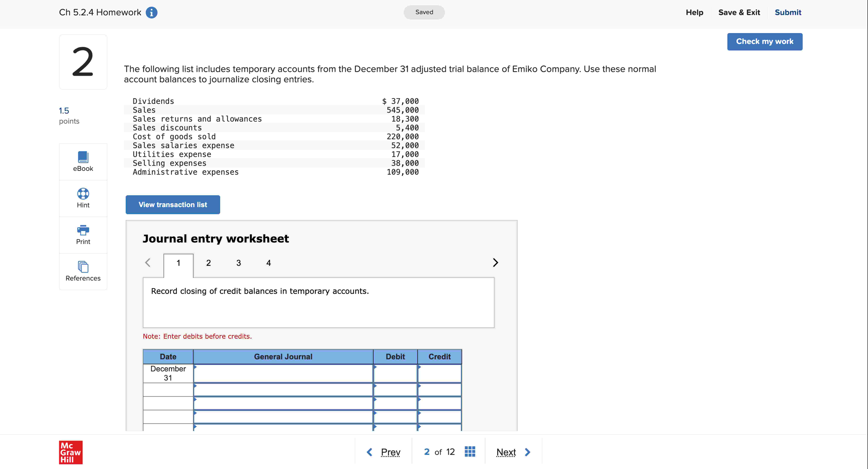Switch to journal entry tab 4

tap(268, 263)
